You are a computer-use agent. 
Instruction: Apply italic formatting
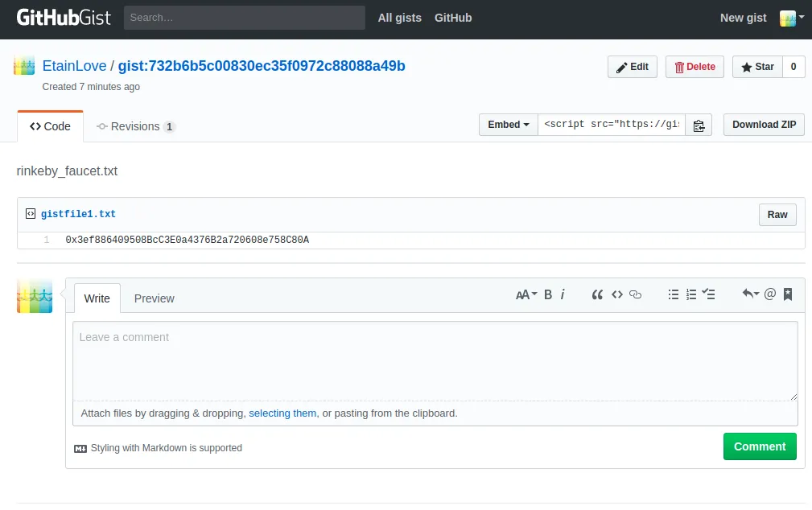563,294
